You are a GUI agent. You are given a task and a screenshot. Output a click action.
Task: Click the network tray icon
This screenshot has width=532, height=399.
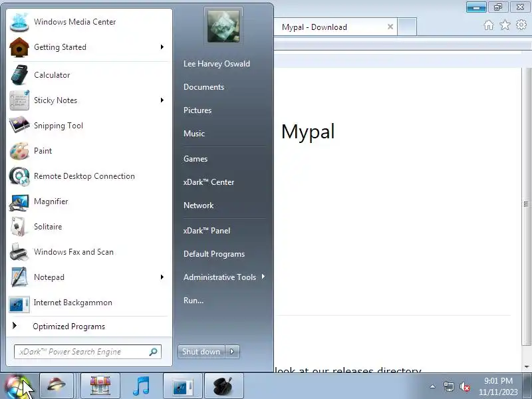click(448, 386)
